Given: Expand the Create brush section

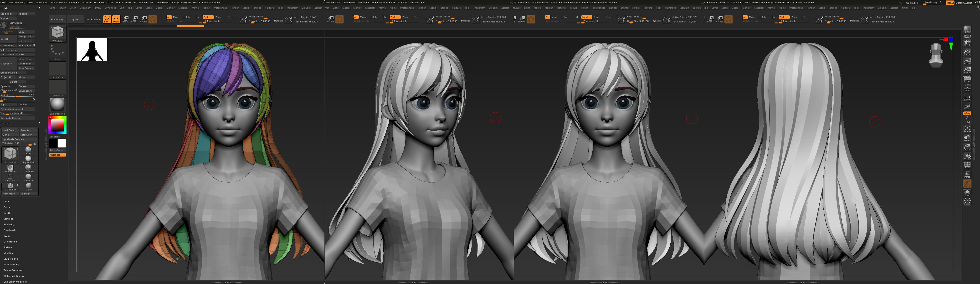Looking at the screenshot, I should [7, 202].
